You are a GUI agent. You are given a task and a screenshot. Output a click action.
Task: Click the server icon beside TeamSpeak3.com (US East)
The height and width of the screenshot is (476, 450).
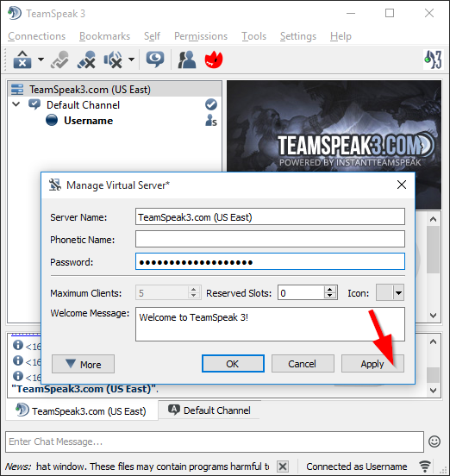pyautogui.click(x=17, y=90)
